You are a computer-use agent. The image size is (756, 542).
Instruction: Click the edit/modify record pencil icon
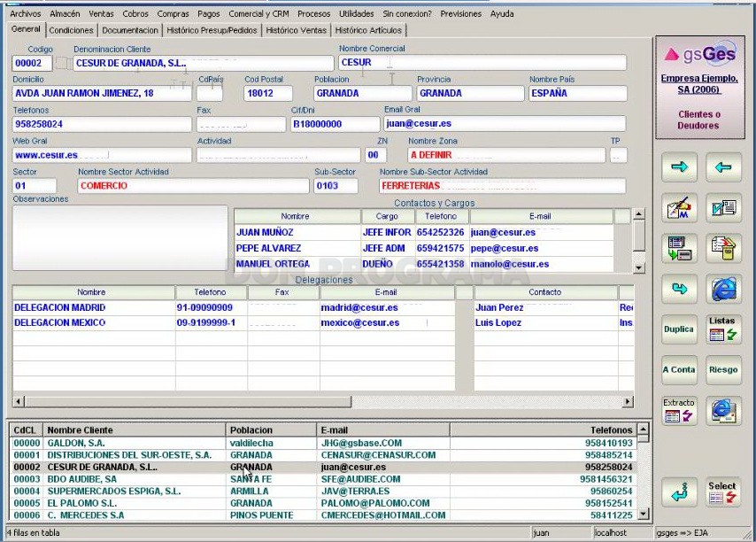pos(679,208)
